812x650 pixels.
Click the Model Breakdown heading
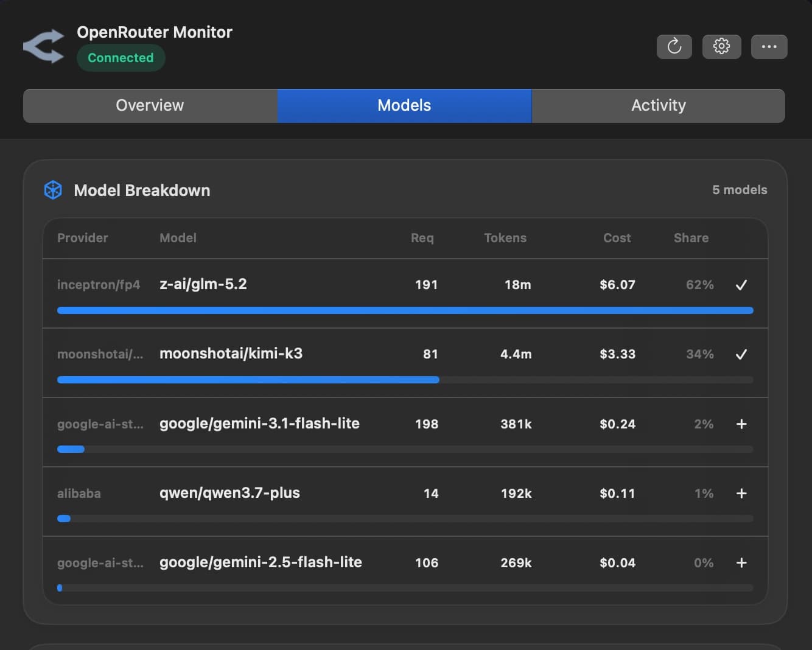[142, 190]
